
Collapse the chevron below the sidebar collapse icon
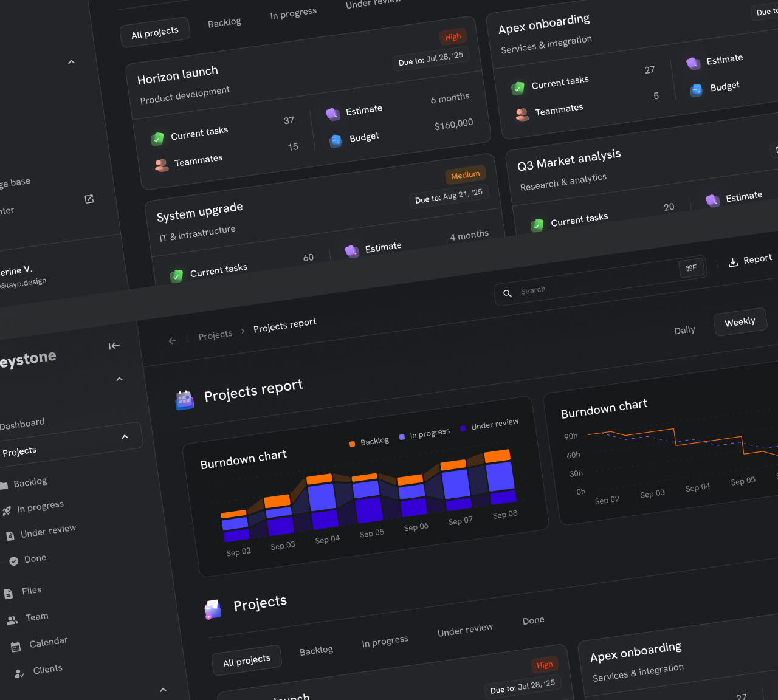[119, 379]
